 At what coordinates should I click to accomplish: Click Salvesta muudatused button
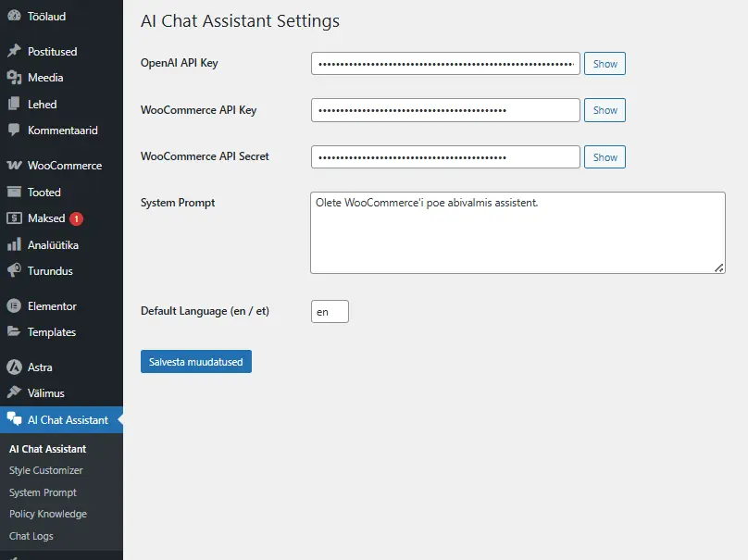point(196,362)
